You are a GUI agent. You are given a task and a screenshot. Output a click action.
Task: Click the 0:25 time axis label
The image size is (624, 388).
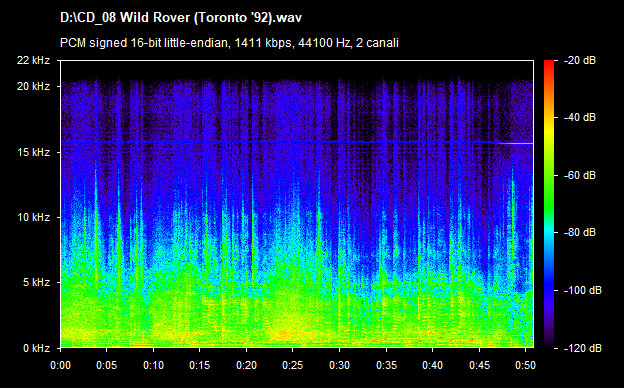click(292, 365)
